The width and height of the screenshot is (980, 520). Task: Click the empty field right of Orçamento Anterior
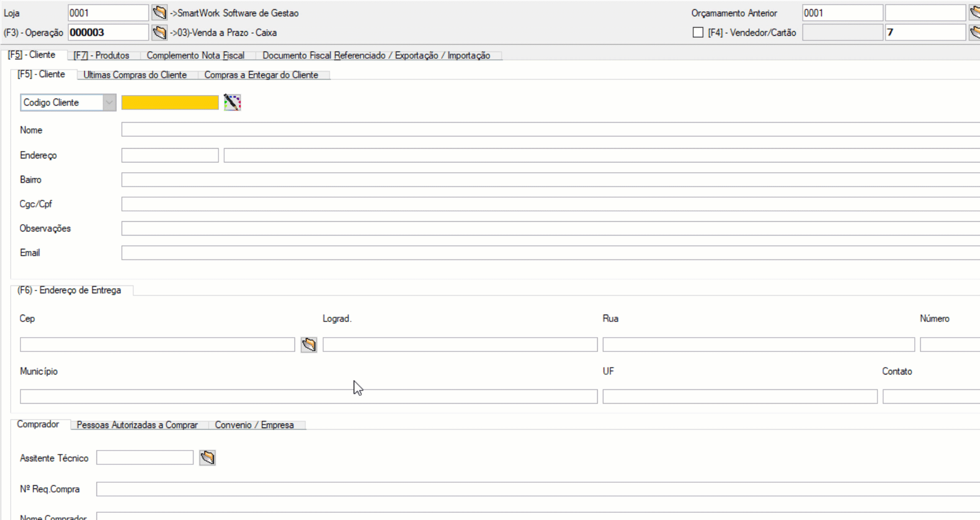925,13
